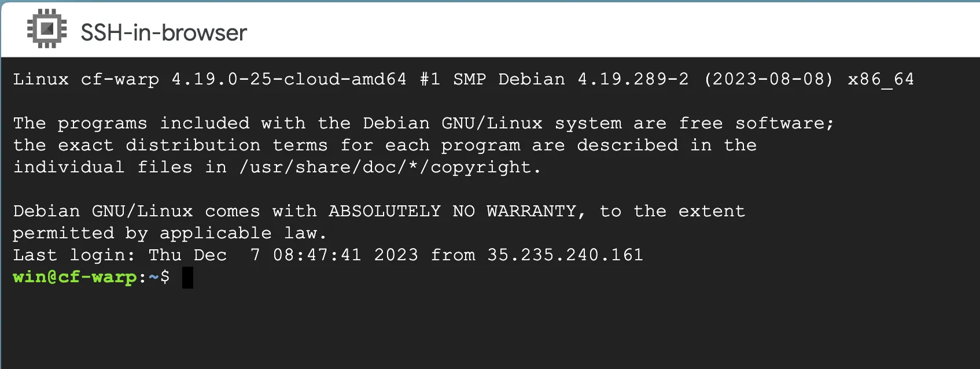The width and height of the screenshot is (980, 369).
Task: Click the tilde in the shell prompt
Action: coord(153,277)
